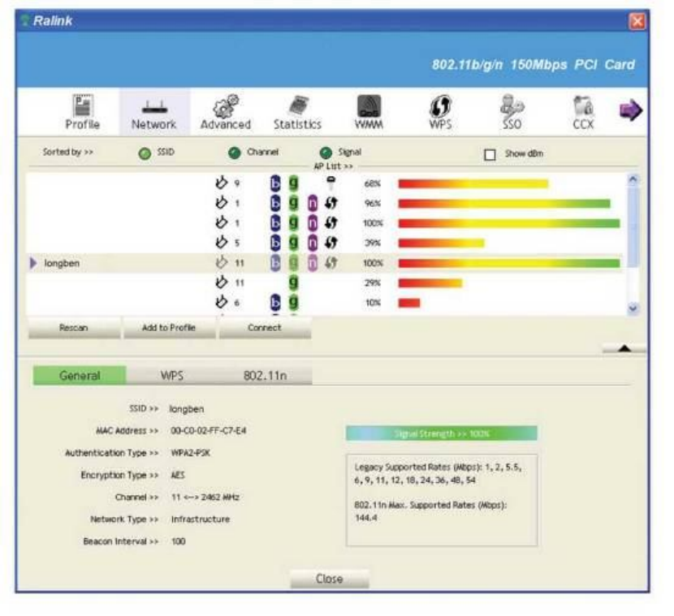The image size is (674, 616).
Task: Click Add to Profile button
Action: [169, 328]
